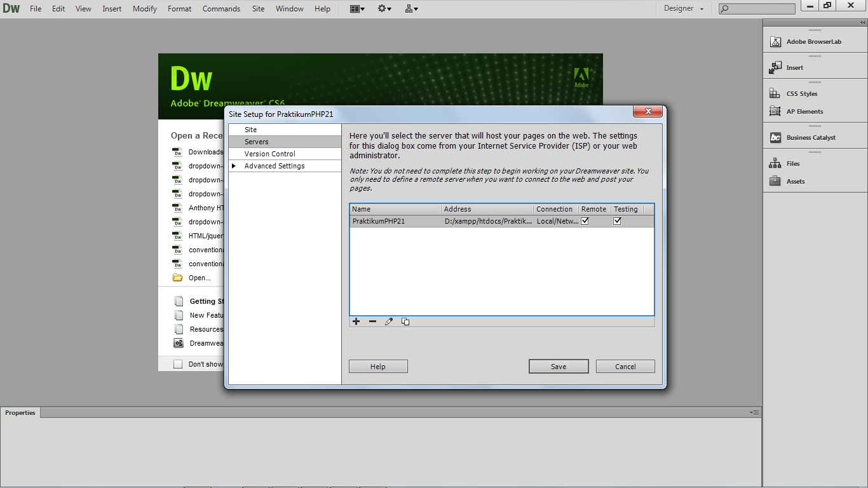868x488 pixels.
Task: Open the Resources link on the Welcome screen
Action: (199, 329)
